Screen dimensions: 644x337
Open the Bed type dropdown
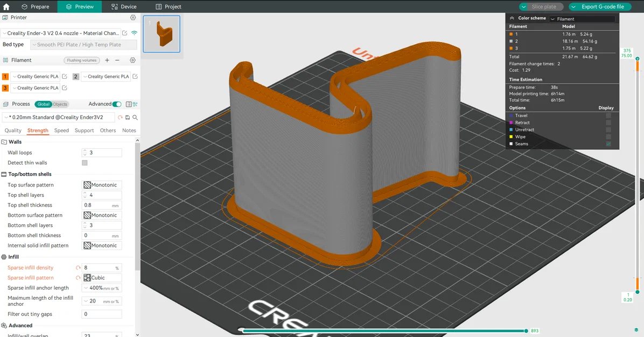pyautogui.click(x=84, y=44)
